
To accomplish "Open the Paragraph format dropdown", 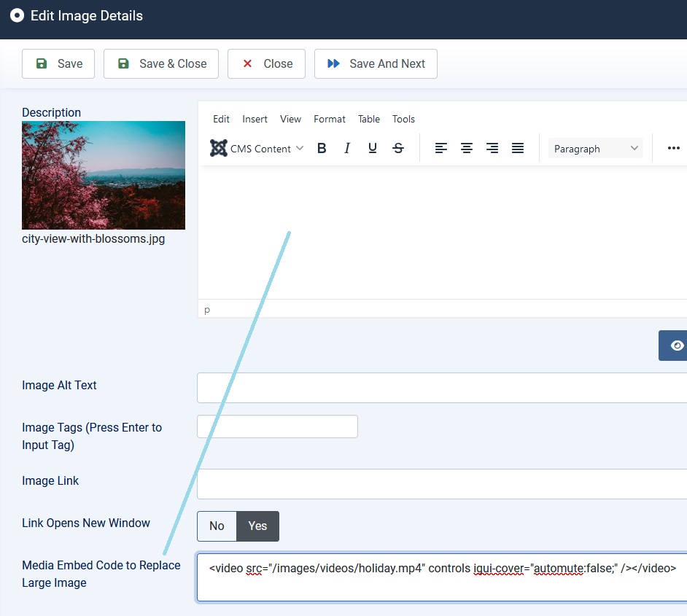I will click(595, 149).
